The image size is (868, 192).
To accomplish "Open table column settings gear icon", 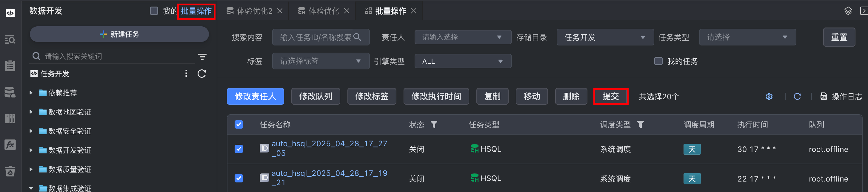I will click(x=769, y=97).
